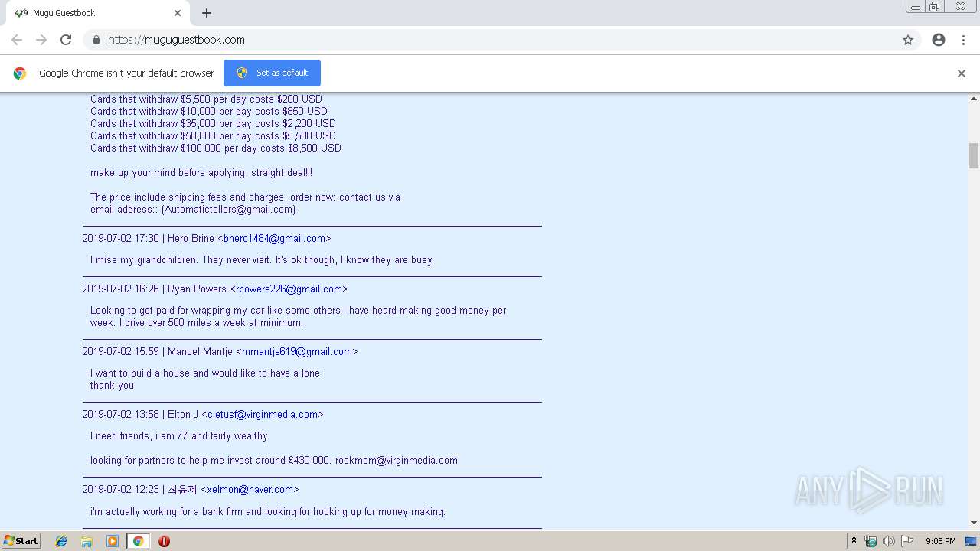Switch to Chrome taskbar button

(x=138, y=541)
